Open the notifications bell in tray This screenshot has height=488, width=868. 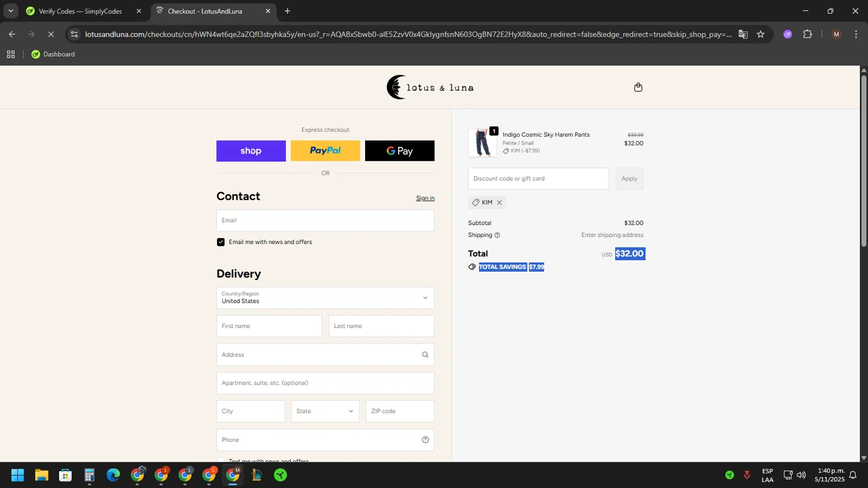click(853, 475)
